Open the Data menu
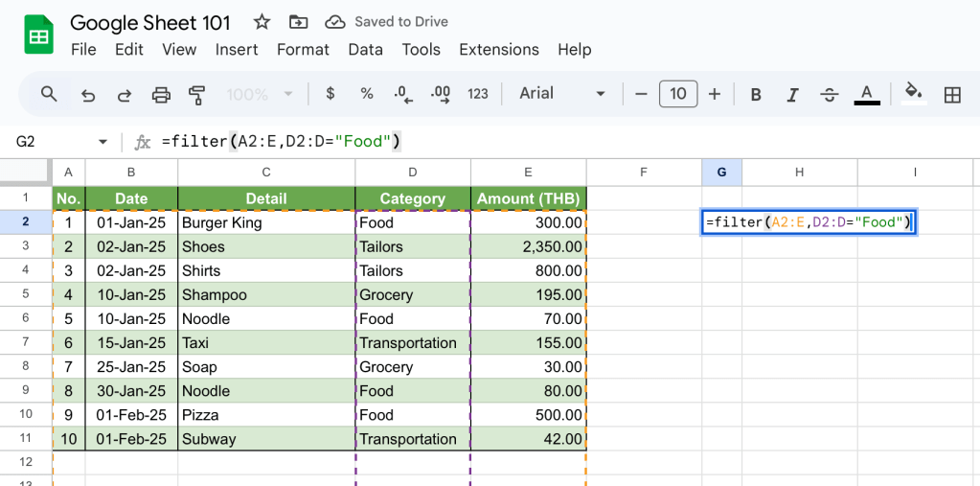The height and width of the screenshot is (486, 980). pos(365,50)
